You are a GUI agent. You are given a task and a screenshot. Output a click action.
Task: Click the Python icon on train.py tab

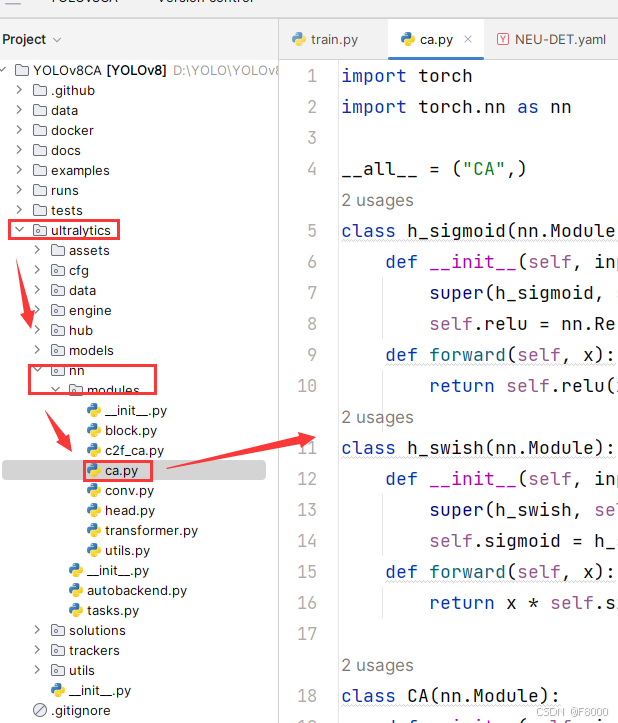(x=299, y=39)
